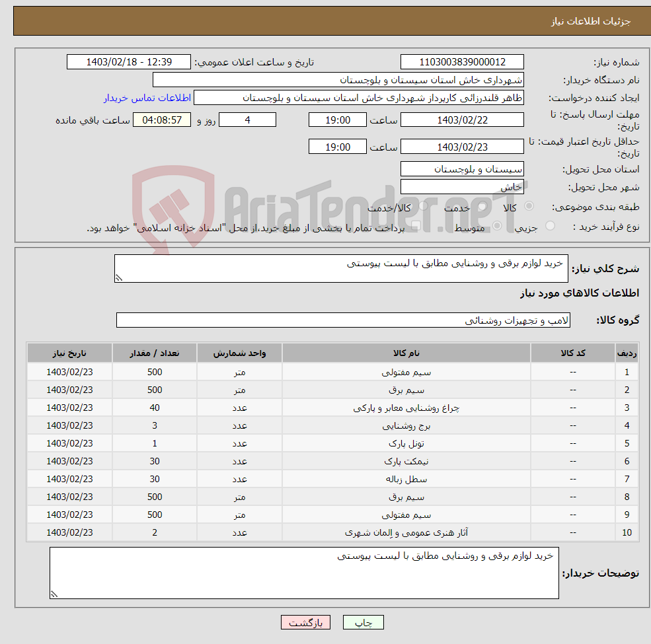The image size is (651, 644).
Task: Click the توضیحات خریدار resize handle
Action: click(x=54, y=594)
